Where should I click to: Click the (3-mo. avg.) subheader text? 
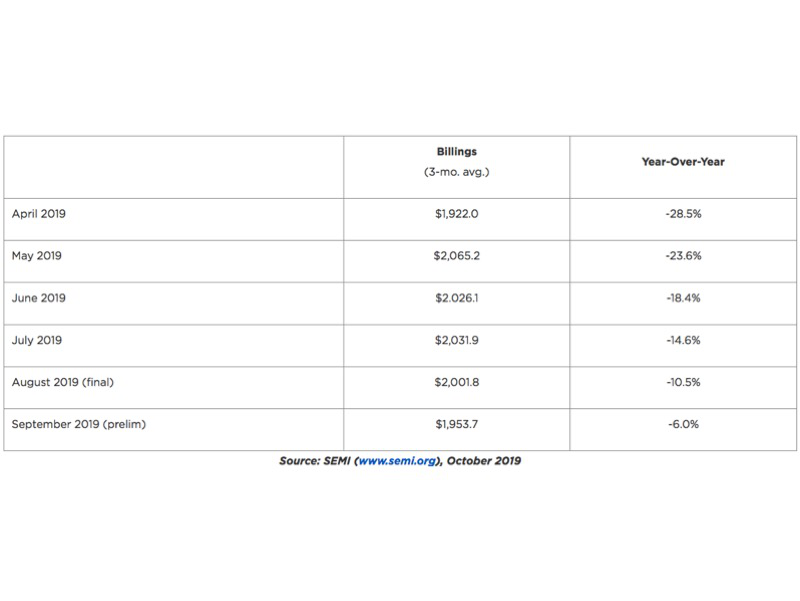[x=457, y=172]
